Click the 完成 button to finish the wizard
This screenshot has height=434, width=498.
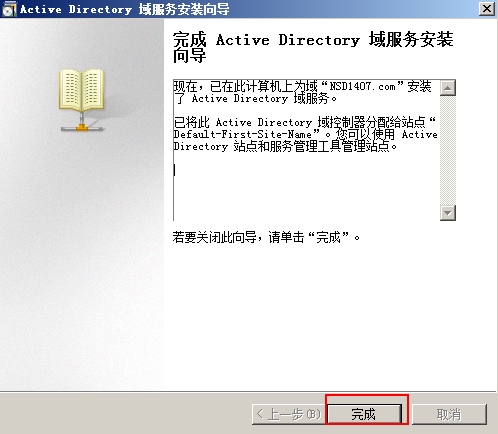[x=365, y=414]
